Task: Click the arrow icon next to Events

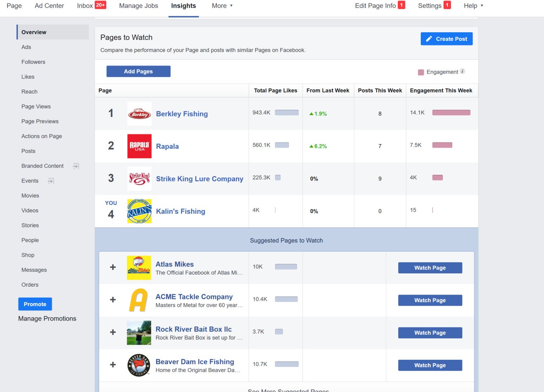Action: tap(51, 181)
